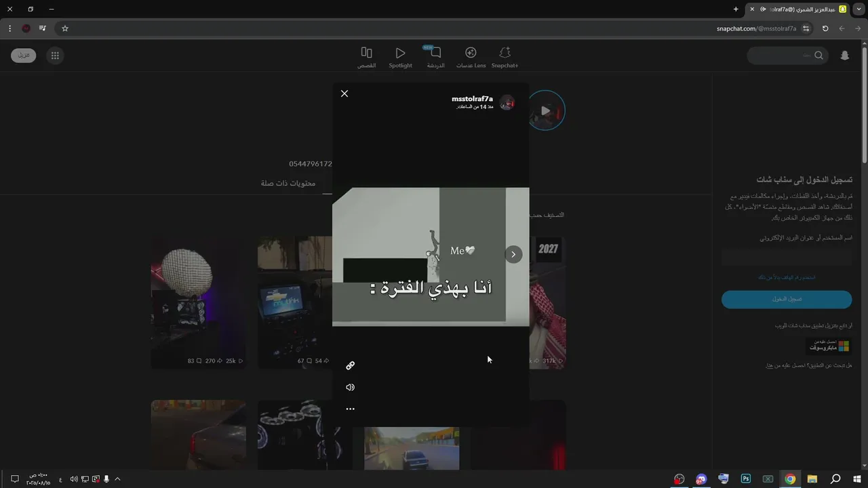Open Photoshop from the taskbar
This screenshot has width=868, height=488.
point(746,479)
